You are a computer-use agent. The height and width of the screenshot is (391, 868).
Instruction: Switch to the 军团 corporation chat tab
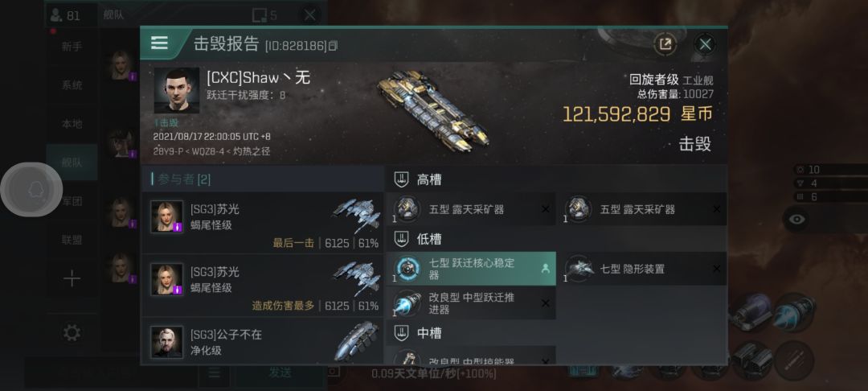point(72,202)
